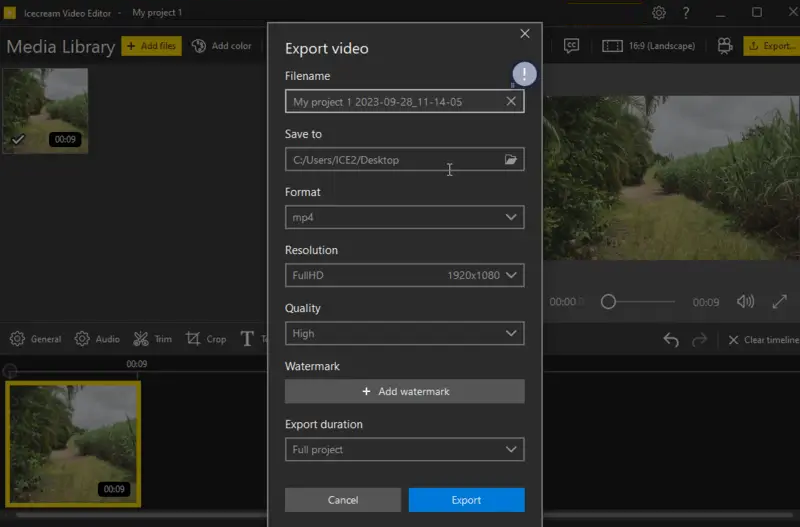Clear the filename with the X icon
Image resolution: width=800 pixels, height=527 pixels.
pos(511,102)
